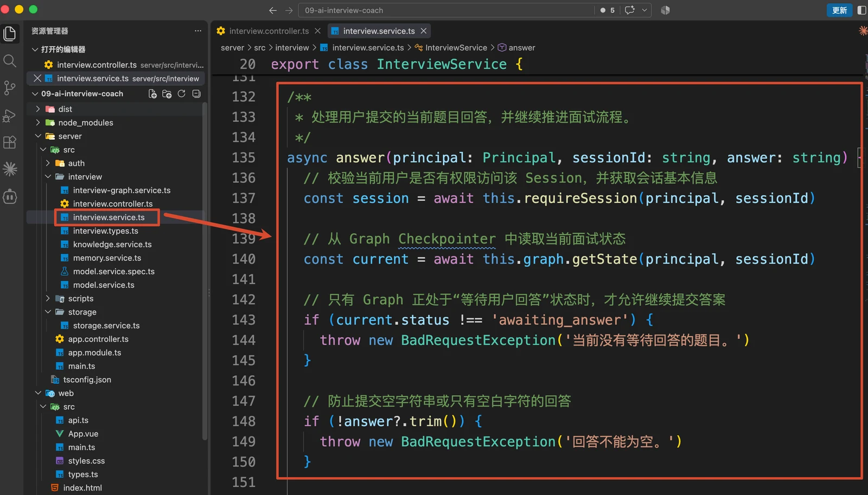Collapse the 09-ai-interview-coach project root
Viewport: 868px width, 495px height.
35,94
